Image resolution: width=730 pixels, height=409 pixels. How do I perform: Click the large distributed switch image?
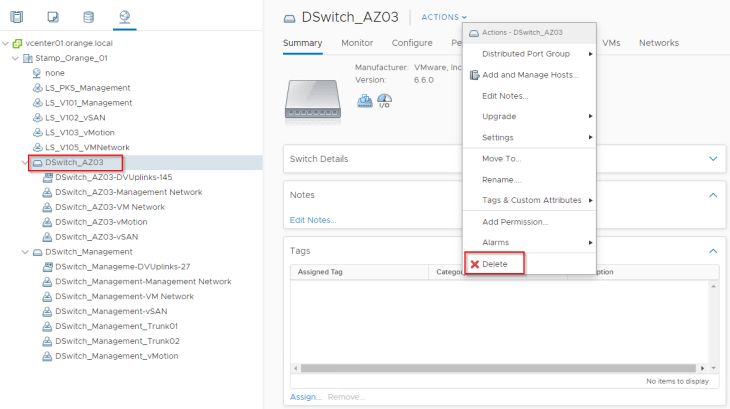pos(314,93)
